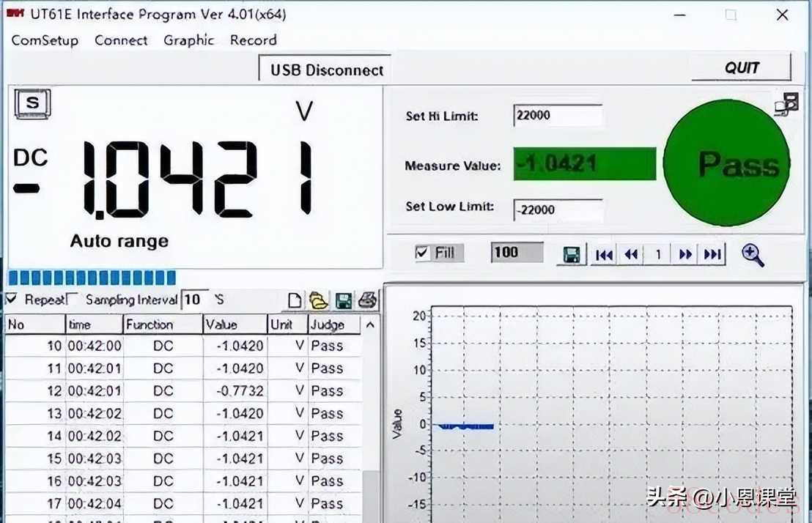Click the 00:42:04 time cell
Image resolution: width=812 pixels, height=523 pixels.
click(x=95, y=503)
